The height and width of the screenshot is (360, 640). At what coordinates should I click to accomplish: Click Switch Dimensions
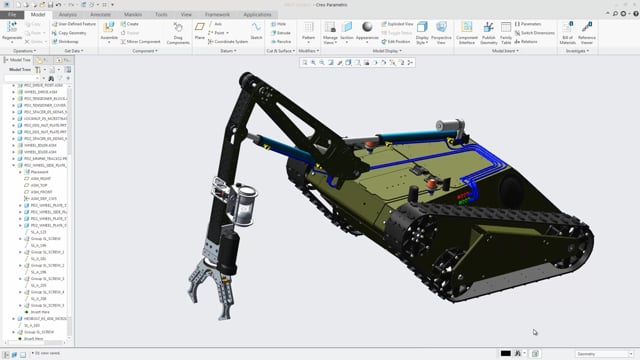pyautogui.click(x=535, y=33)
